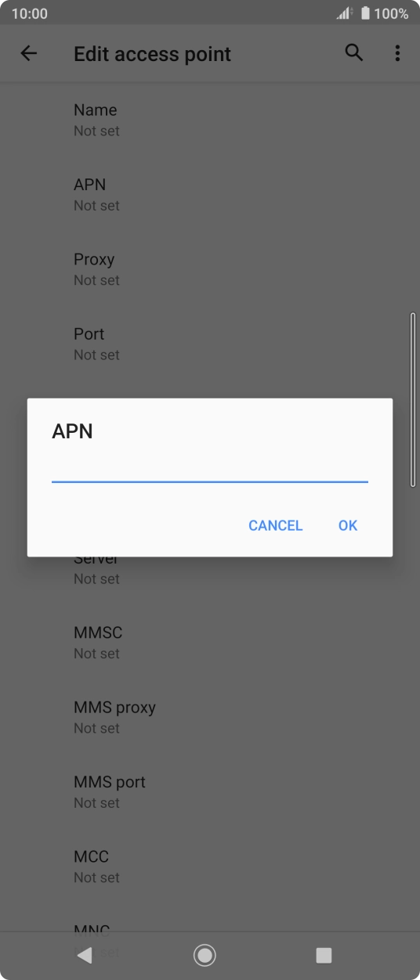
Task: Confirm the APN dialog with OK
Action: (348, 525)
